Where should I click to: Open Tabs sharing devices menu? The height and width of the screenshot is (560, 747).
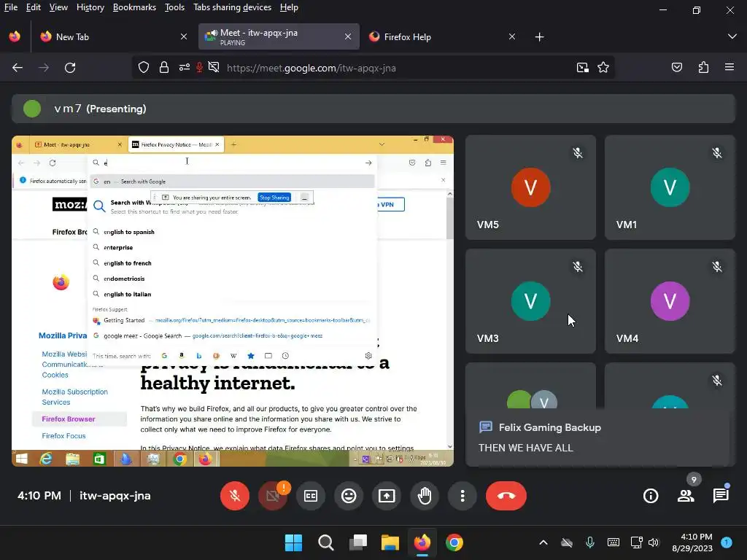click(x=233, y=7)
